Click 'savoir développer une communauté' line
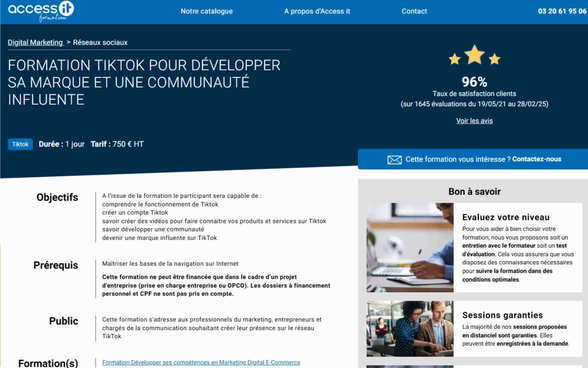The width and height of the screenshot is (588, 368). pyautogui.click(x=153, y=229)
